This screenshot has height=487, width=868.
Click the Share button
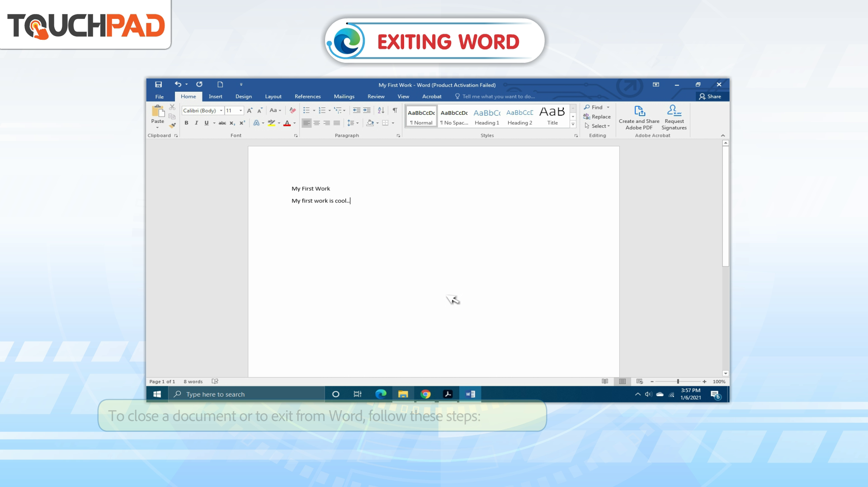click(x=710, y=97)
